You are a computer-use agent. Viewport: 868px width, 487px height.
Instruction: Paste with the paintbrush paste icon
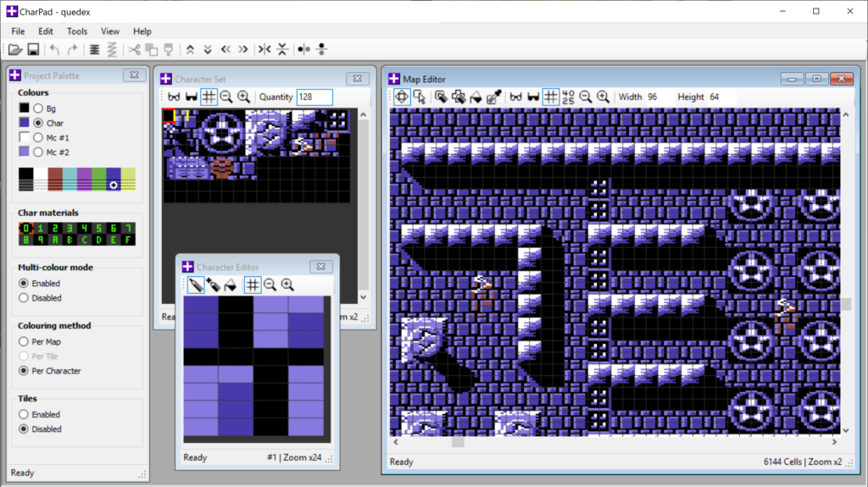169,50
